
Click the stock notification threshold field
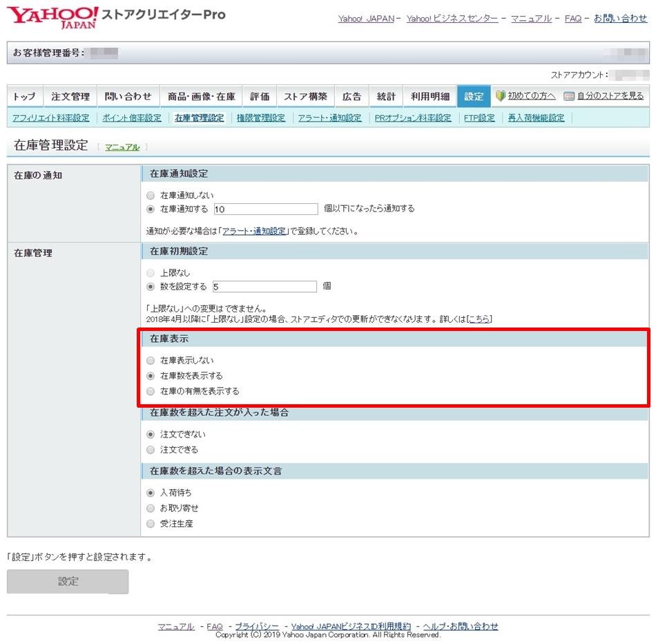[x=266, y=209]
